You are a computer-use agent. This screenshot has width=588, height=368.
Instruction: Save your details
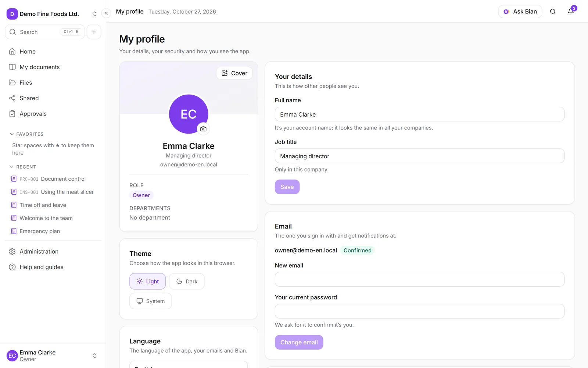point(287,187)
